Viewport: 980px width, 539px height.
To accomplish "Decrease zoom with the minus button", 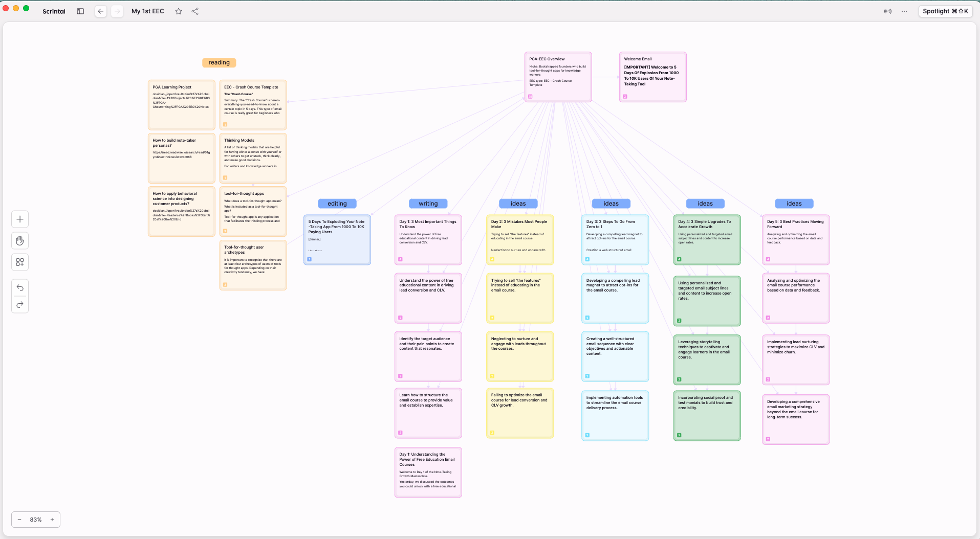I will pyautogui.click(x=19, y=520).
